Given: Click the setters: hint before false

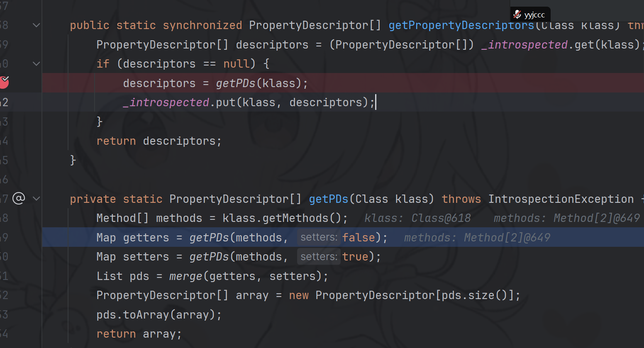Looking at the screenshot, I should 319,237.
